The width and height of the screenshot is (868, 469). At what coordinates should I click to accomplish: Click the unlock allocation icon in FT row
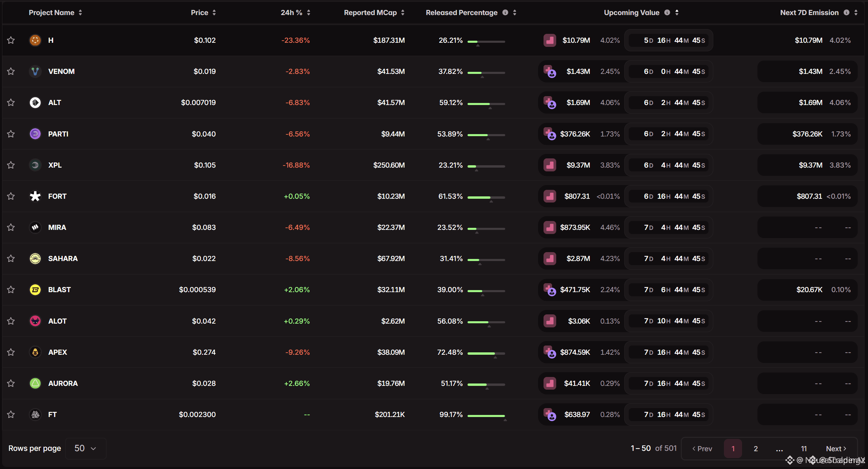pos(550,415)
